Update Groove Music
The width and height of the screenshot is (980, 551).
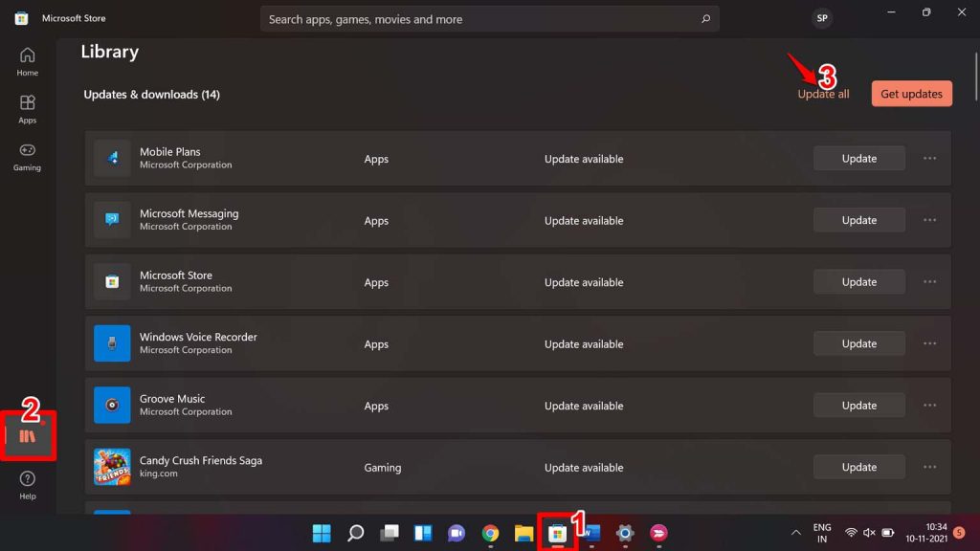pos(858,405)
